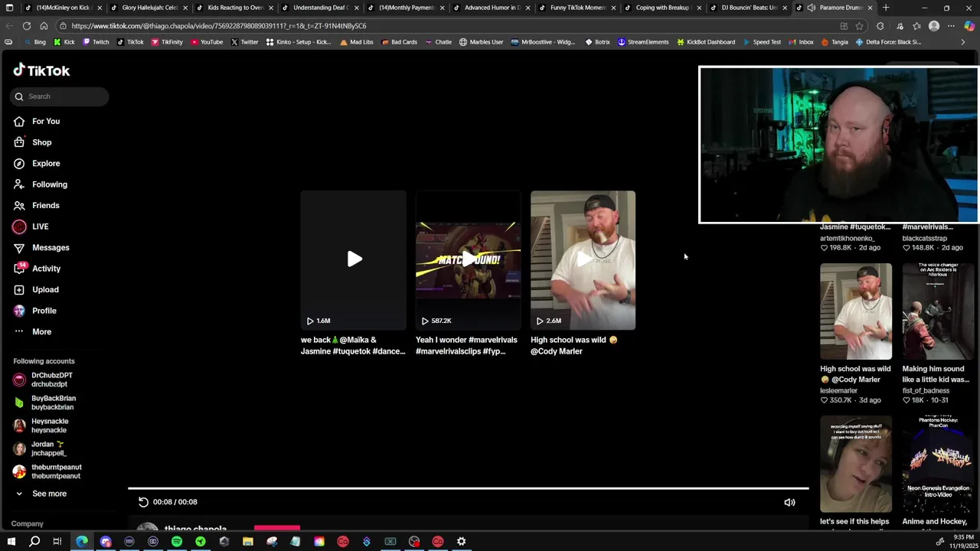Open the KickBot Dashboard bookmark
Screen dimensions: 980x551
coord(706,42)
